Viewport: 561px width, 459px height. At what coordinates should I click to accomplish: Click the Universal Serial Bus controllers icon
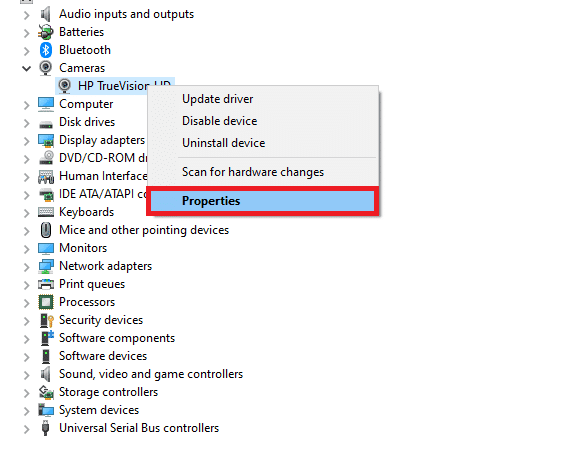45,428
